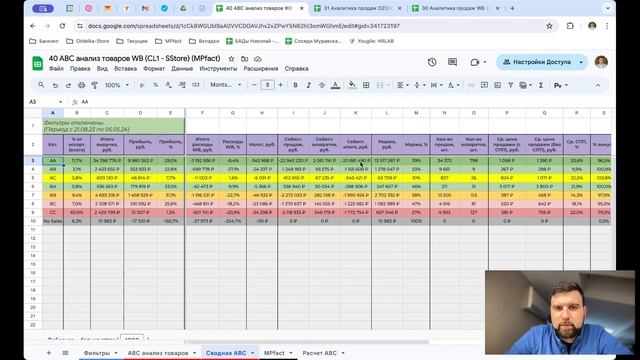Bookmark this page with star in address bar
640x360 pixels.
coord(549,26)
